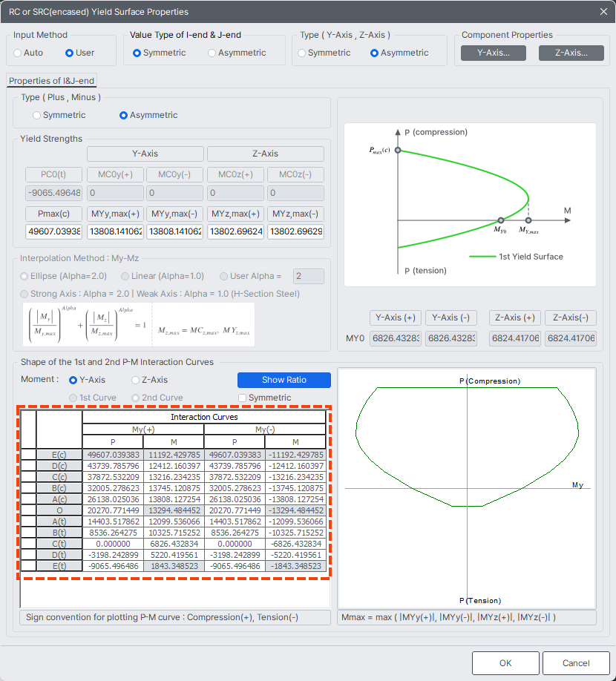Select the O row header

click(59, 510)
